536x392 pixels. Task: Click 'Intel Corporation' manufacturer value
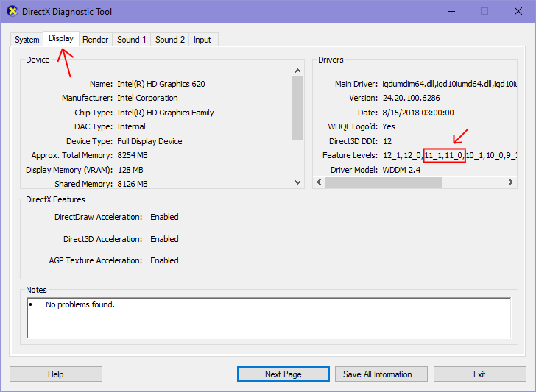point(147,98)
